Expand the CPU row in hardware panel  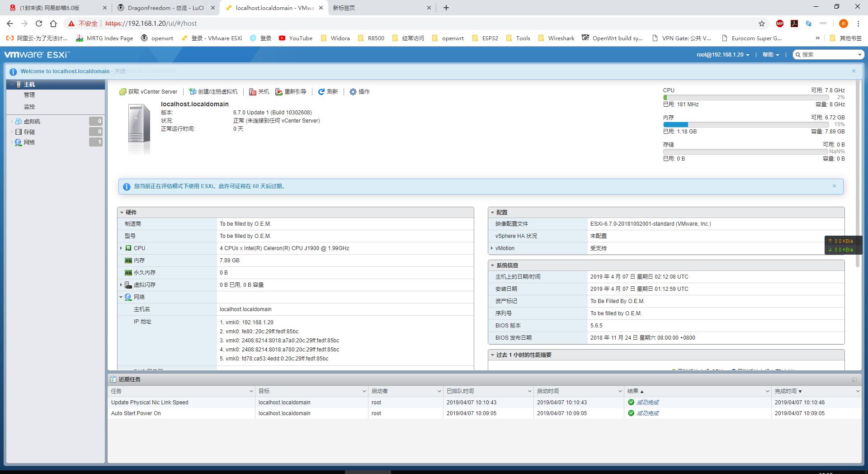[121, 248]
